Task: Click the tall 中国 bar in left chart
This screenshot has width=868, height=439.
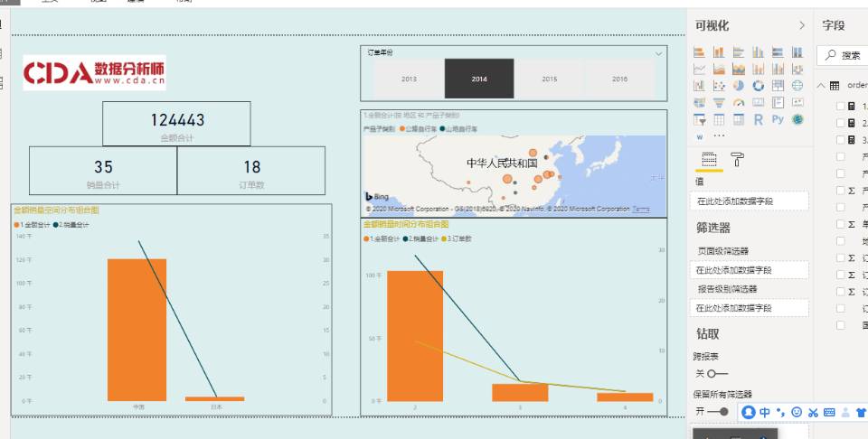Action: coord(137,330)
